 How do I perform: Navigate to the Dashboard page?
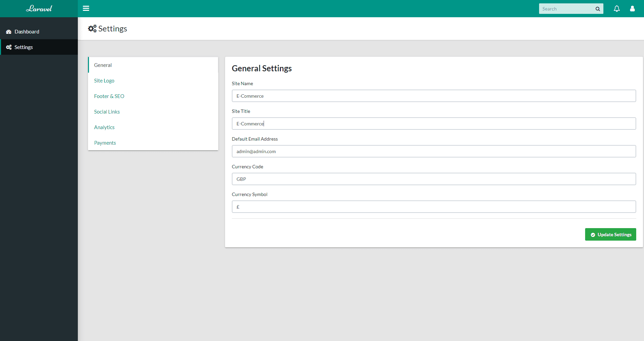point(27,31)
